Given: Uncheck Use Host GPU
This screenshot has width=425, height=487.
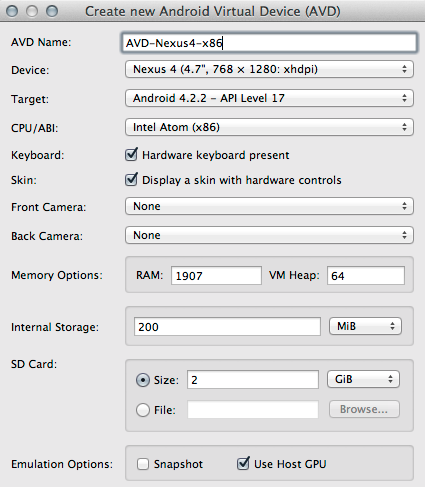Looking at the screenshot, I should pos(243,463).
